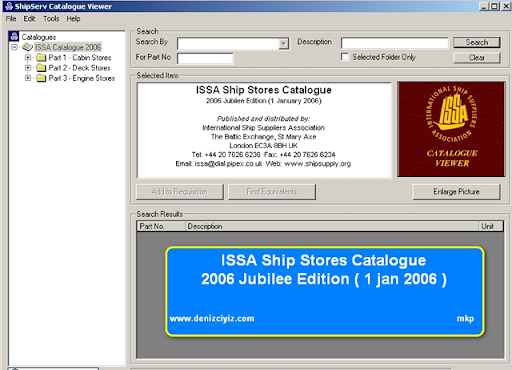Click the Part 1 Cabin Stores folder icon

pyautogui.click(x=41, y=58)
